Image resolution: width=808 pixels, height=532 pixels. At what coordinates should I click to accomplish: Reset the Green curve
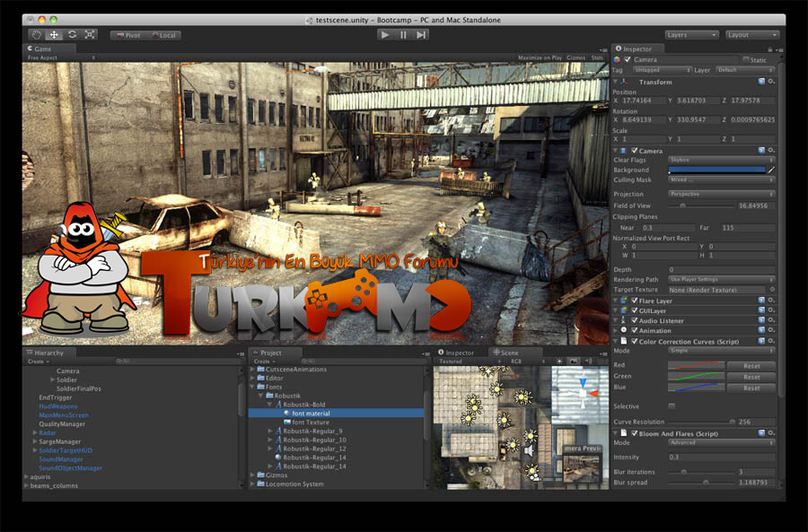point(751,377)
